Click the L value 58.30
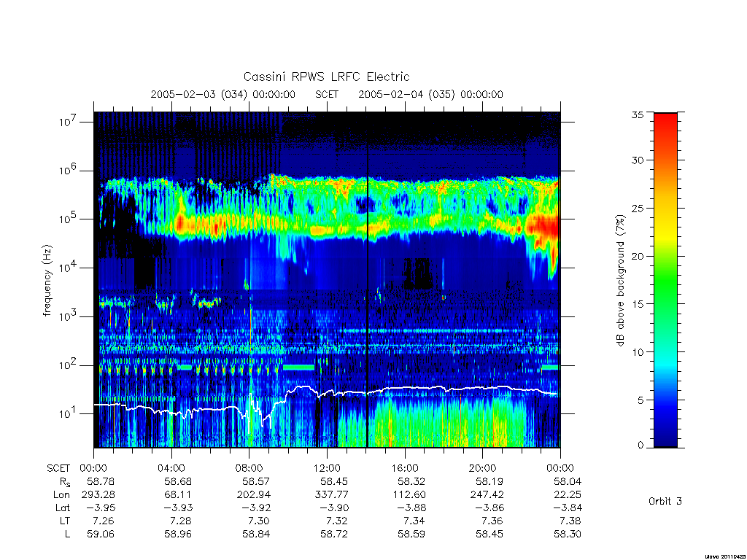747x560 pixels. coord(568,534)
